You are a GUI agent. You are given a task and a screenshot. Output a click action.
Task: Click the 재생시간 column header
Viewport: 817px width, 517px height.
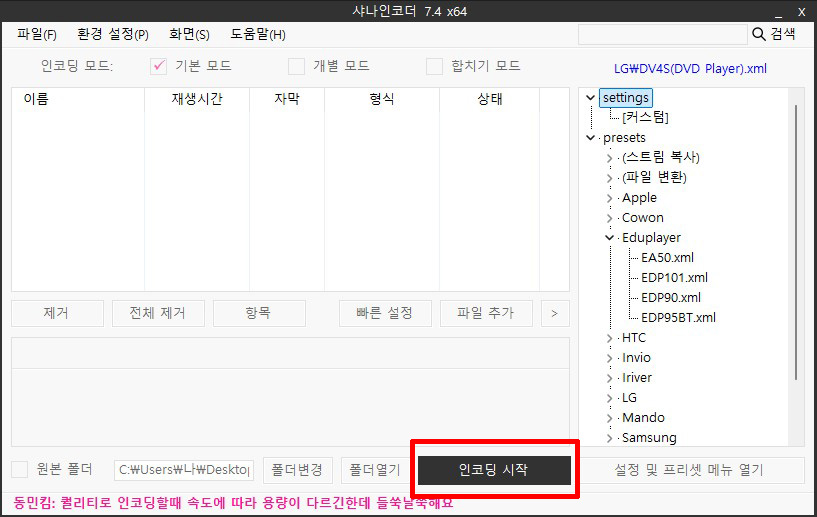click(x=197, y=99)
